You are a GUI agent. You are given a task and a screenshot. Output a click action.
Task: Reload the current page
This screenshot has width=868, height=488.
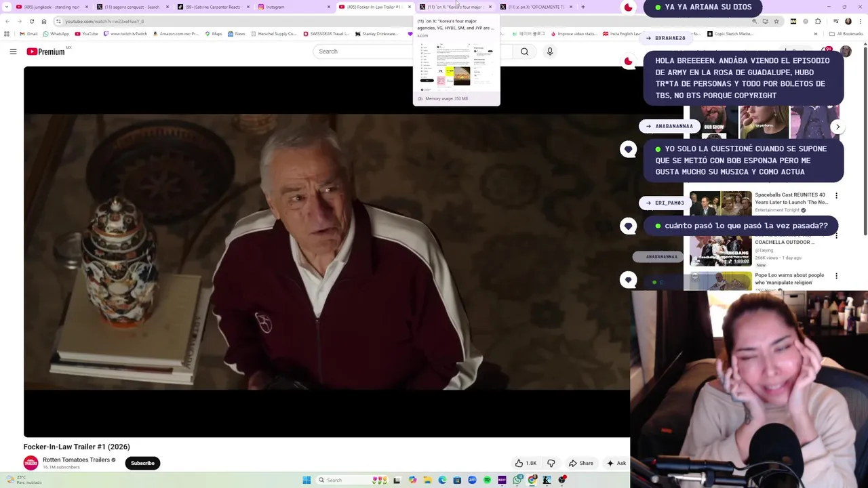(x=31, y=21)
